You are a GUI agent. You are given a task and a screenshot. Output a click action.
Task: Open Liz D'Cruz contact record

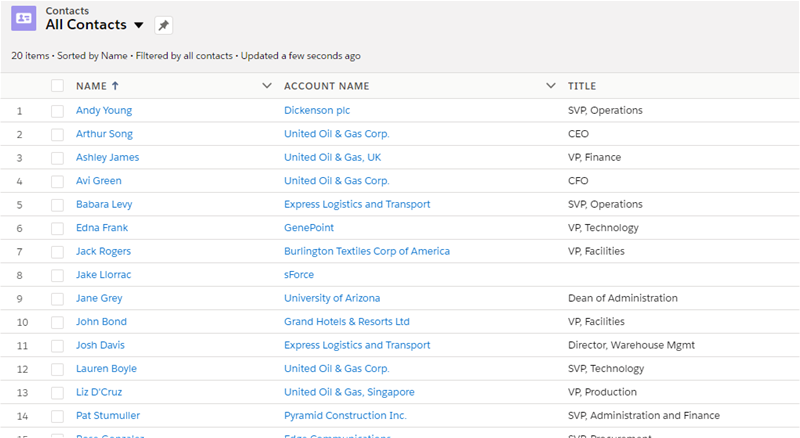pyautogui.click(x=100, y=392)
